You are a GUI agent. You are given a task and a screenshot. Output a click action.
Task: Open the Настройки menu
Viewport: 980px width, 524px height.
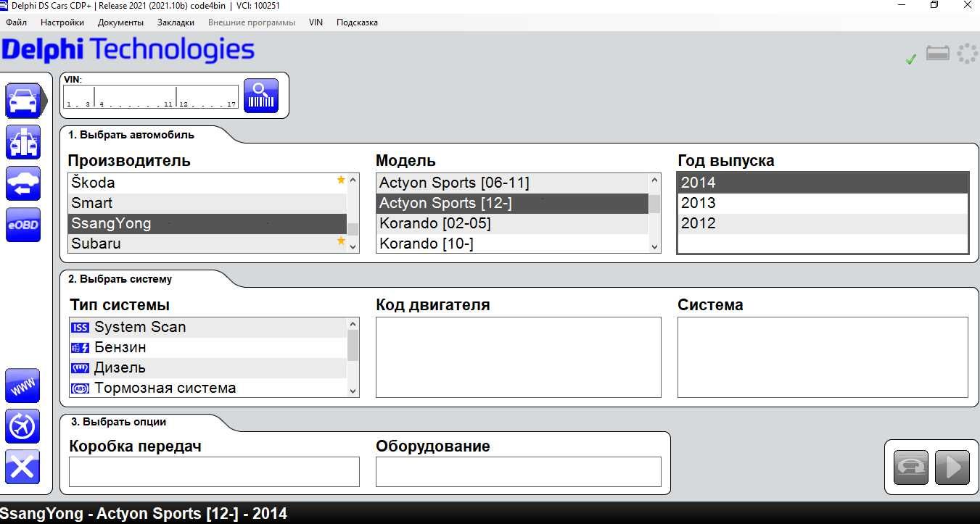62,22
